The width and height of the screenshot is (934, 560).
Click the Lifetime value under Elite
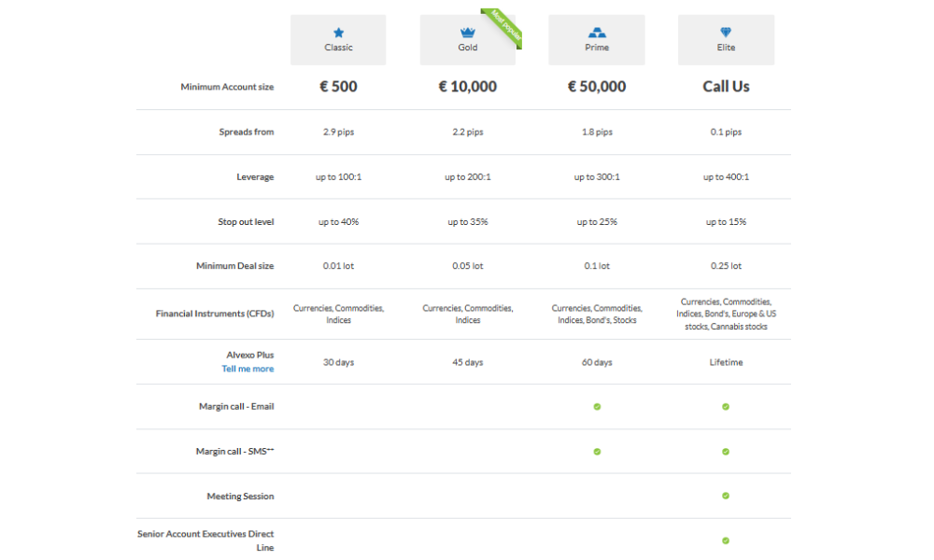(x=726, y=362)
